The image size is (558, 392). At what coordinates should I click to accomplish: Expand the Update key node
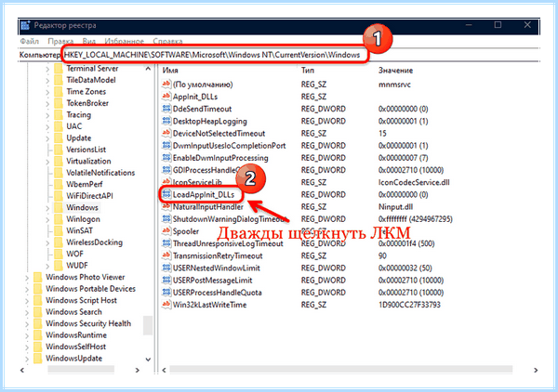click(x=47, y=138)
